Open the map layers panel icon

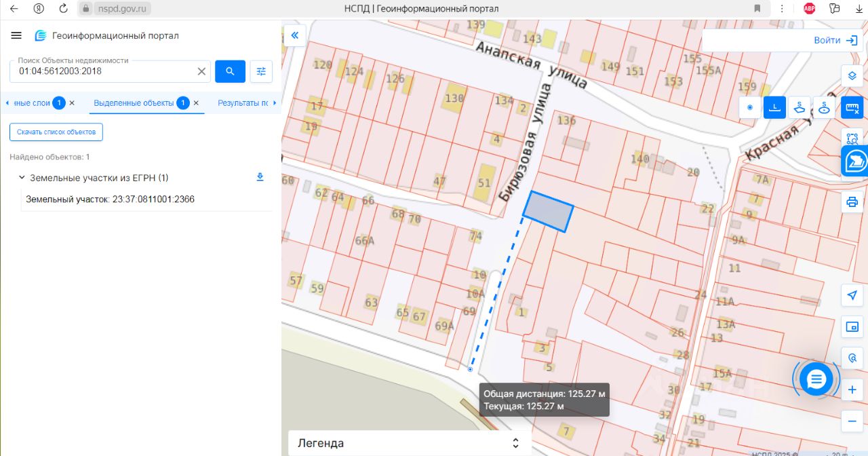click(x=852, y=75)
